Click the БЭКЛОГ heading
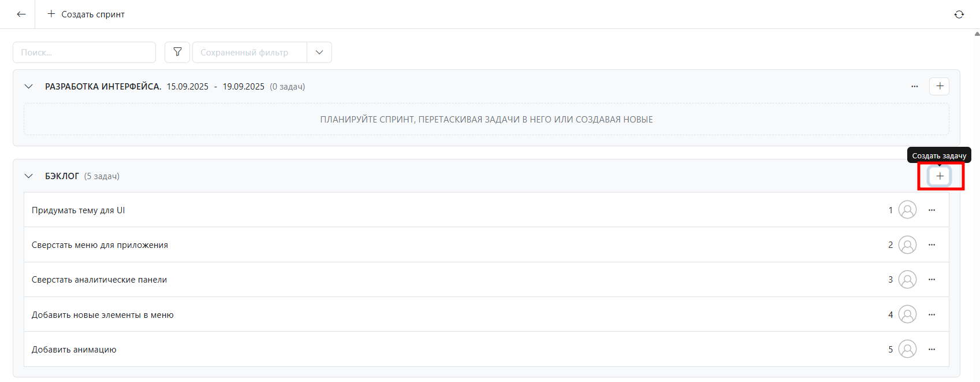Viewport: 980px width, 382px height. 62,176
